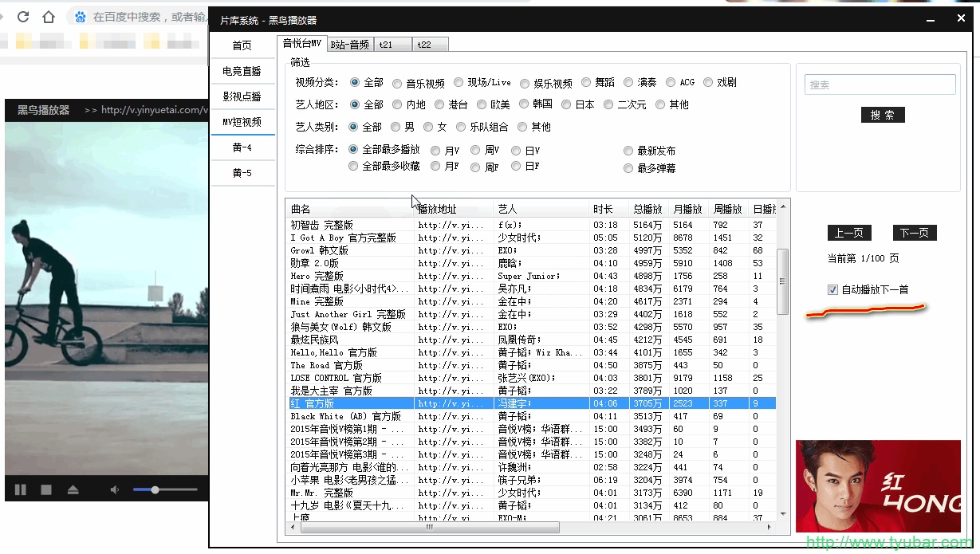Click the eject/open file icon in player
Screen dimensions: 980x554
pos(73,489)
